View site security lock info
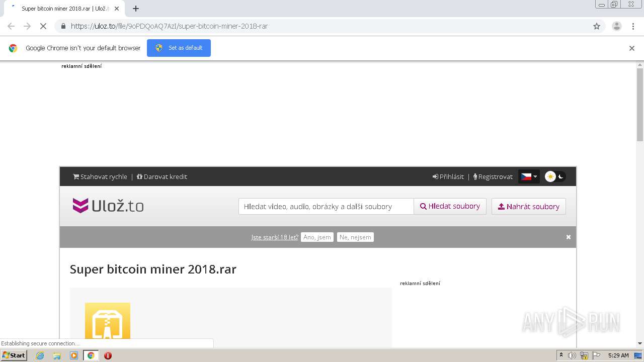This screenshot has height=362, width=644. click(x=63, y=26)
